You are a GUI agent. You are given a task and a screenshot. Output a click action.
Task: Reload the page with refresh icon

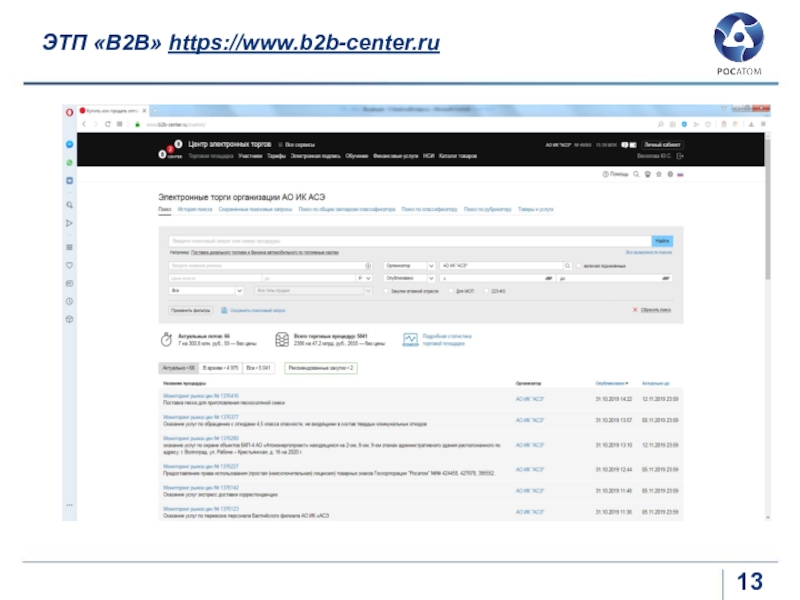(x=108, y=124)
